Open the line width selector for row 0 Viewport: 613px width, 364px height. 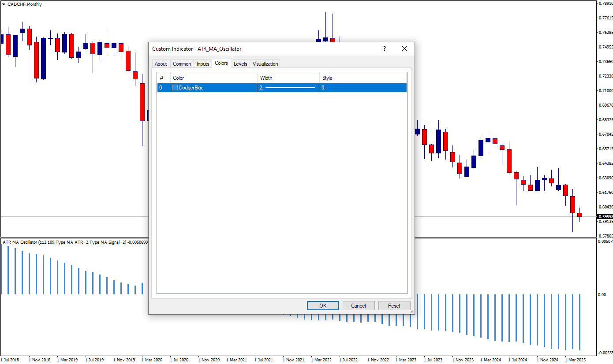pos(288,88)
